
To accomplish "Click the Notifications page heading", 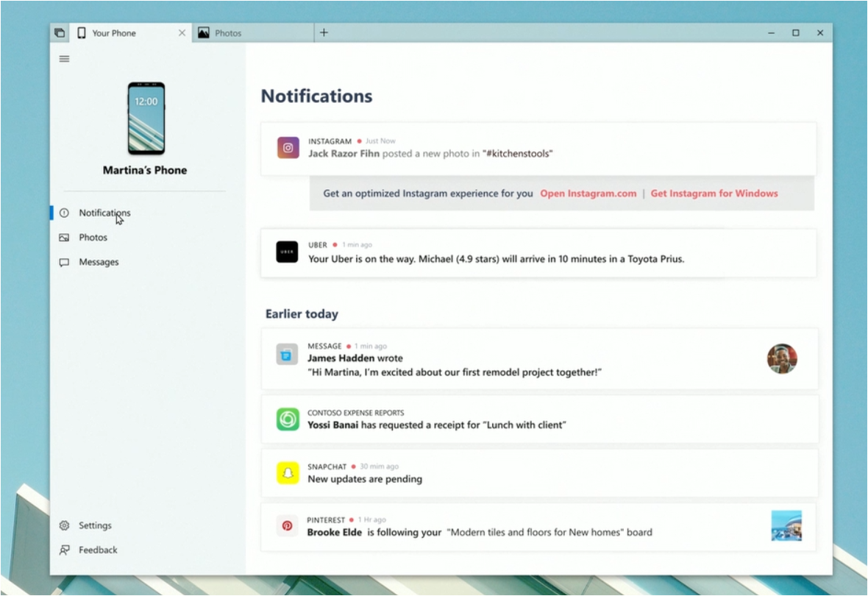I will point(316,96).
